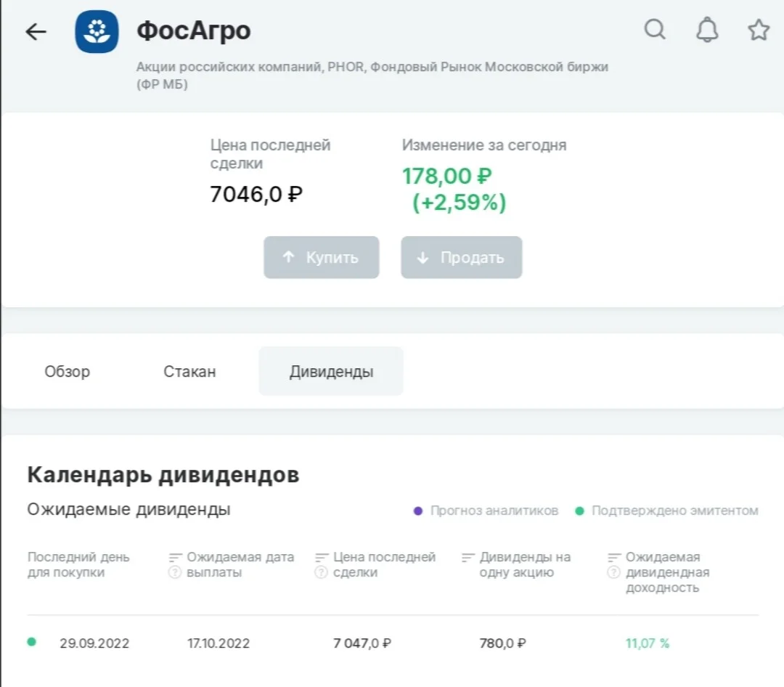The image size is (784, 687).
Task: Sort by Цена последней сделки column
Action: pos(322,557)
